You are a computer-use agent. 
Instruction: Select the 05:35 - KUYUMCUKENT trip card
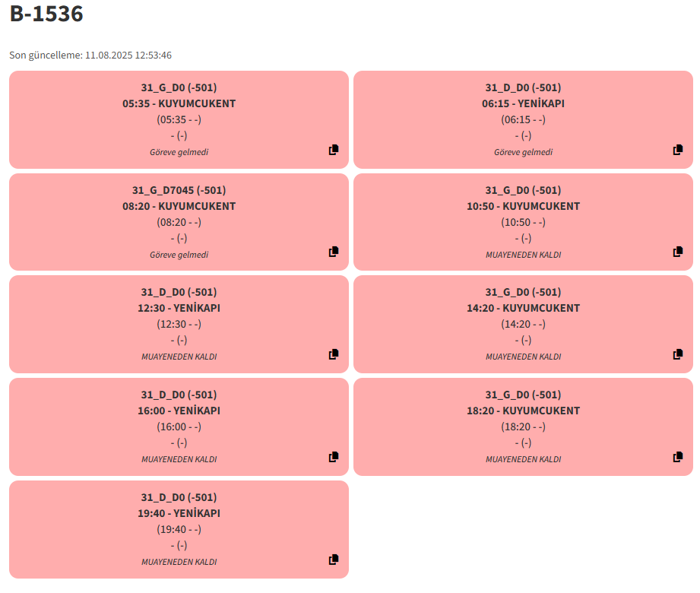(179, 119)
